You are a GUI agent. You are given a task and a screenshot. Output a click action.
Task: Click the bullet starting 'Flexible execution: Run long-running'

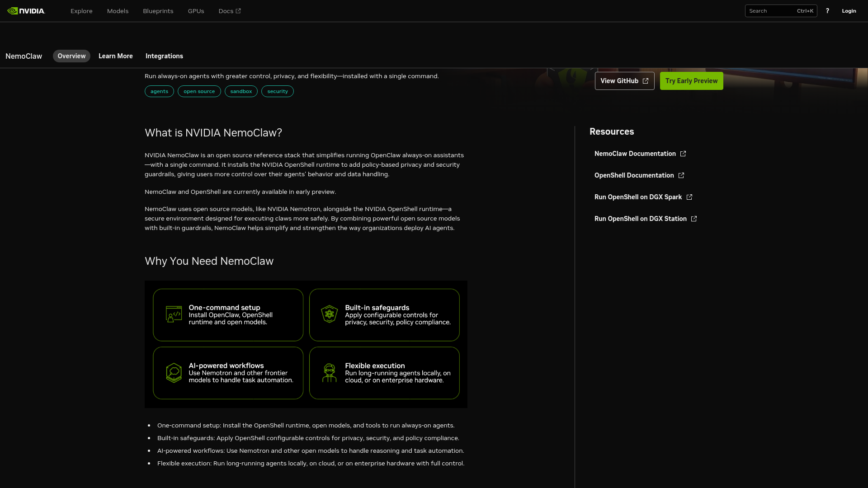coord(311,463)
